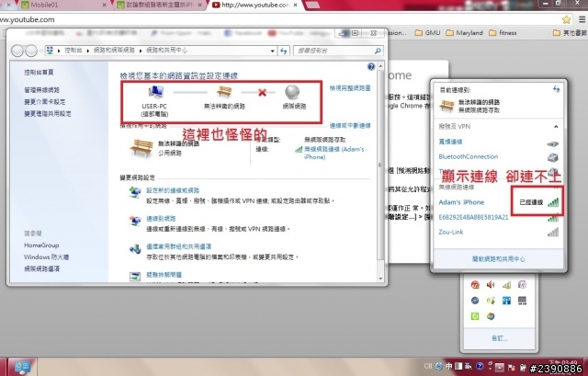The height and width of the screenshot is (376, 588).
Task: Click 疑難排解問題 link
Action: pyautogui.click(x=164, y=275)
